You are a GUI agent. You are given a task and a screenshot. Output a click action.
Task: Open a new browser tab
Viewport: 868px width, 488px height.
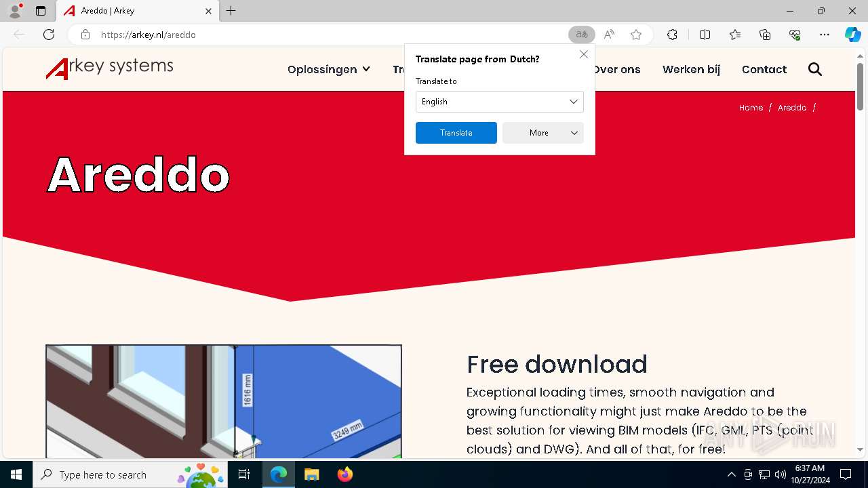coord(231,11)
